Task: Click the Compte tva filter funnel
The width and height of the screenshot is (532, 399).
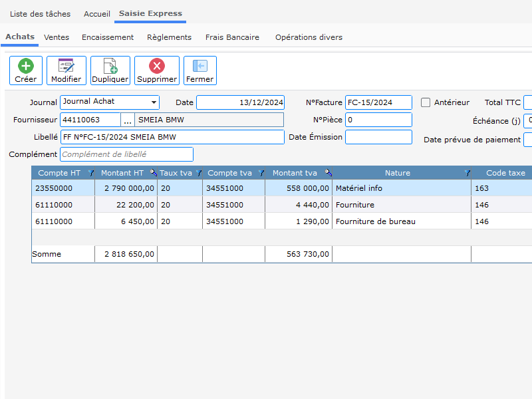Action: coord(261,173)
